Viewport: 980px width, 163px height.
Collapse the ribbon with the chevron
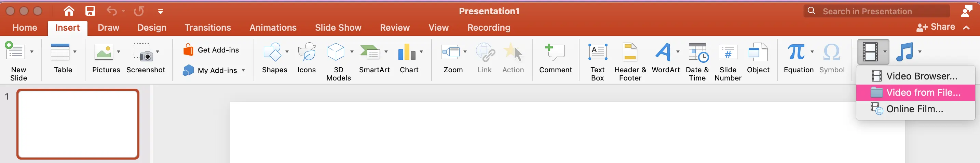click(966, 27)
